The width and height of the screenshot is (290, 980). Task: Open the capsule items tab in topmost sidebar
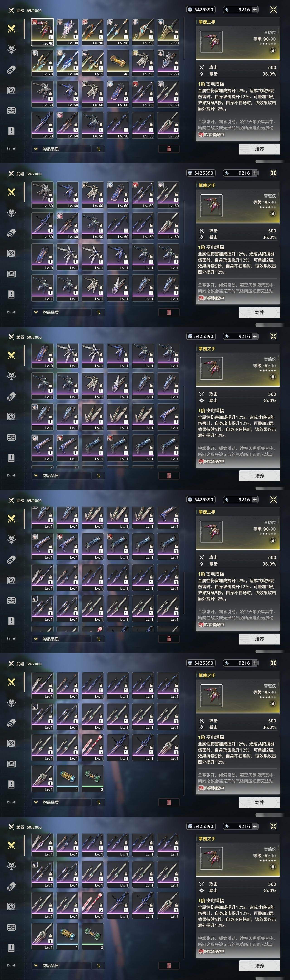pyautogui.click(x=11, y=70)
